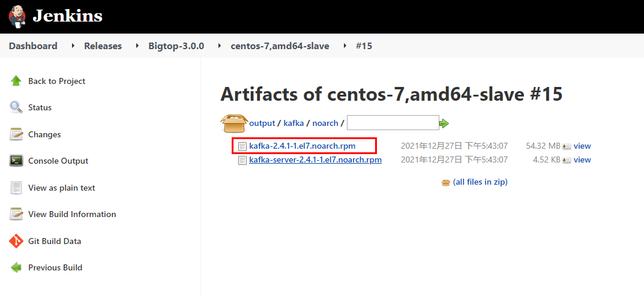Image resolution: width=644 pixels, height=295 pixels.
Task: Open the kafka-server-2.4.1-1.el7.noarch.rpm link
Action: [316, 159]
